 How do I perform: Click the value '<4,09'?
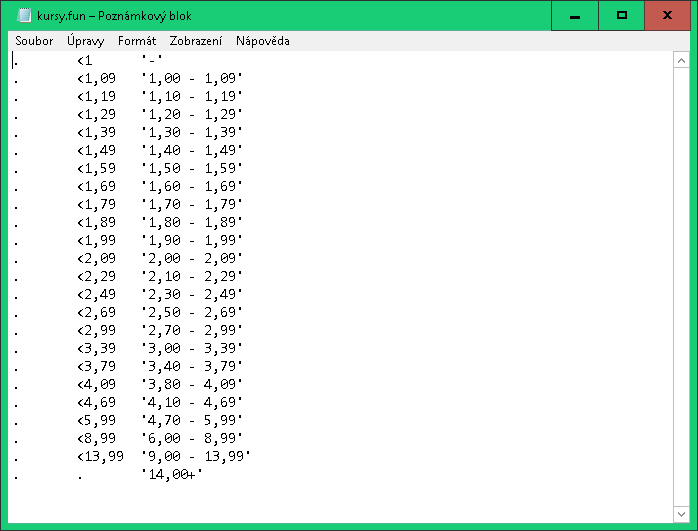(x=96, y=385)
